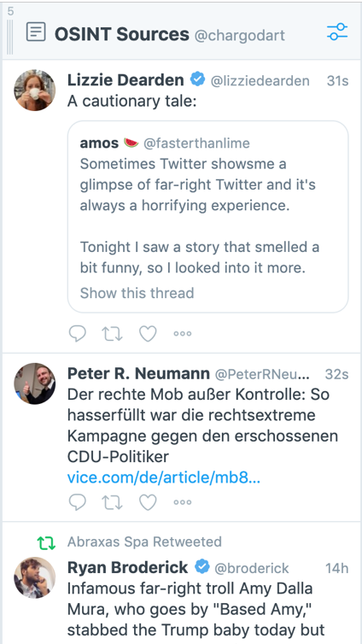
Task: Open more options on Lizzie Dearden's tweet
Action: [182, 333]
